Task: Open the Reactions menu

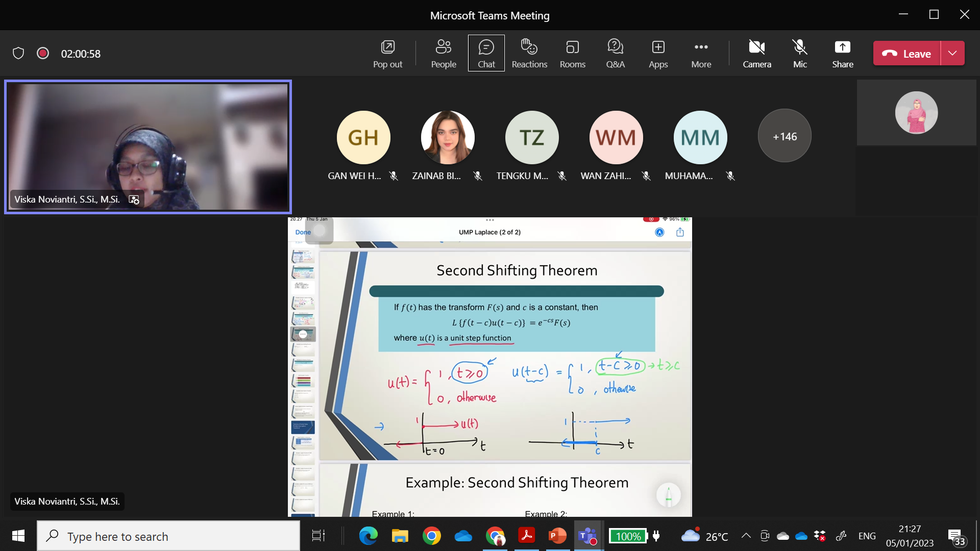Action: [x=529, y=54]
